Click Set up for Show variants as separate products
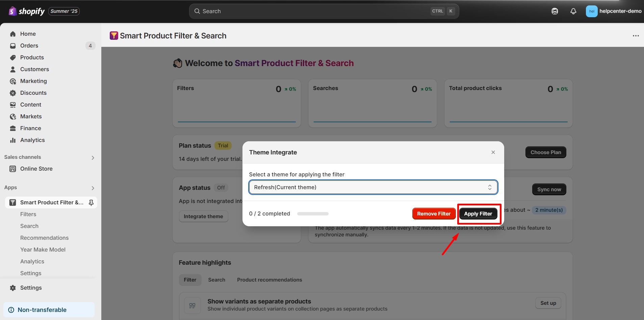The height and width of the screenshot is (320, 644). click(547, 303)
